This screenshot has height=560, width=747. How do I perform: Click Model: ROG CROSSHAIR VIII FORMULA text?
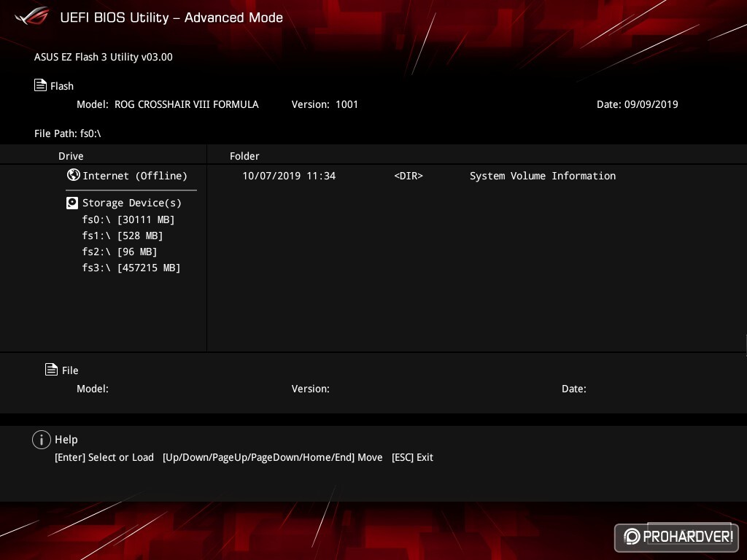(x=168, y=104)
